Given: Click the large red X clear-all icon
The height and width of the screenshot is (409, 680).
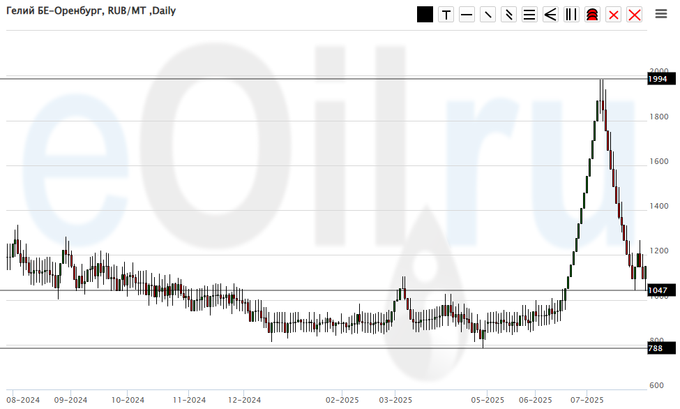Looking at the screenshot, I should [x=633, y=14].
